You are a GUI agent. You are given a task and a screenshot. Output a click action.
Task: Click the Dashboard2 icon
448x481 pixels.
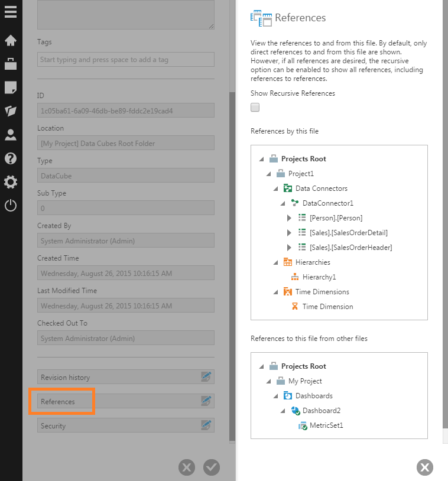click(x=296, y=411)
